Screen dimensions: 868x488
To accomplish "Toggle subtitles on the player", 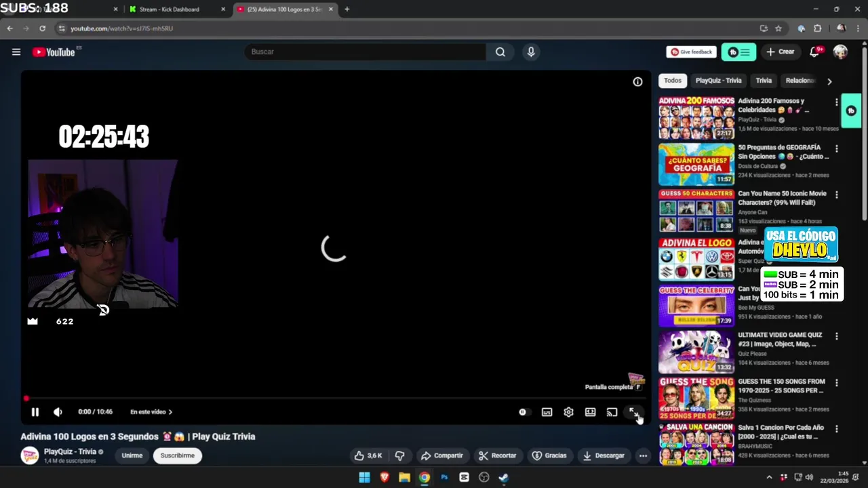I will [547, 411].
